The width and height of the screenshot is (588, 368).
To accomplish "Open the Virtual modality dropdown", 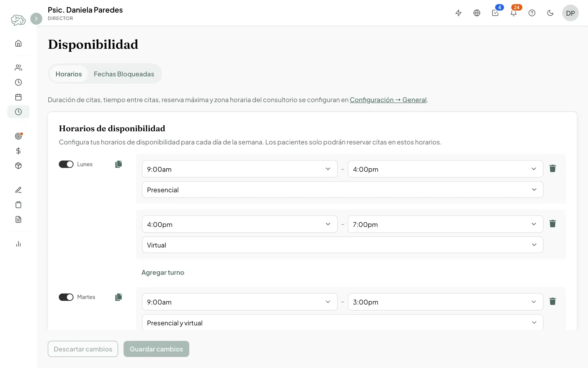I will point(342,245).
